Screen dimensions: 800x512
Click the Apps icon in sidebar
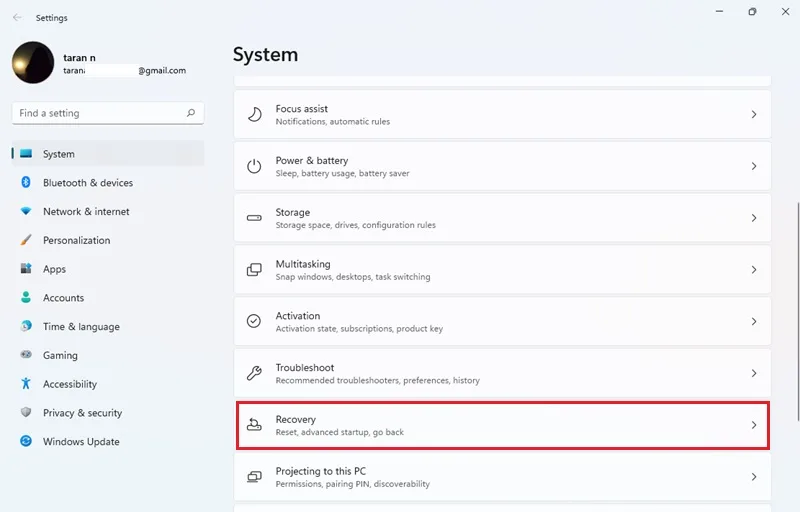point(26,268)
